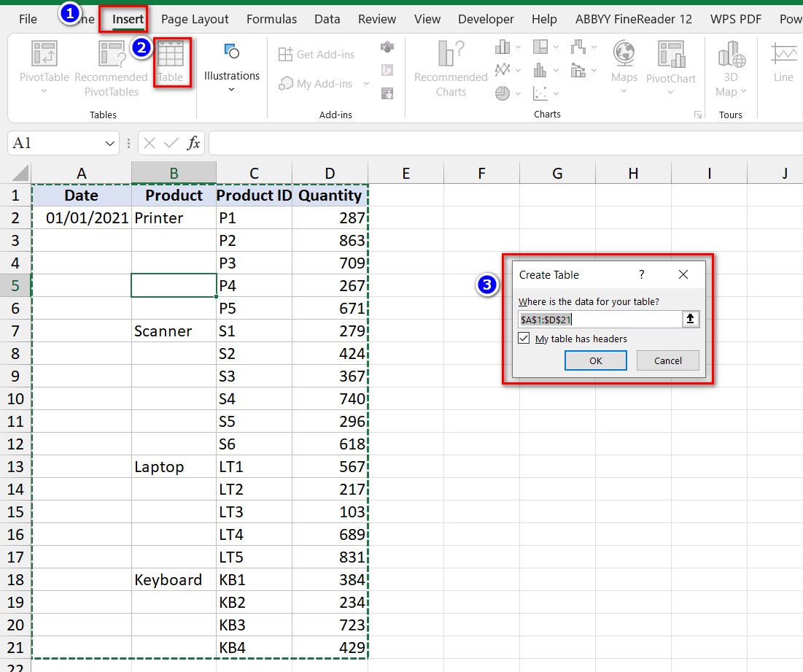Click the table data range input field
The height and width of the screenshot is (672, 803).
(x=598, y=320)
